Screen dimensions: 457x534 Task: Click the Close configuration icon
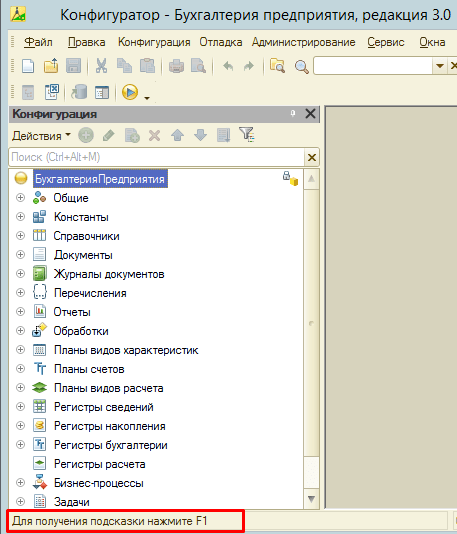click(52, 92)
